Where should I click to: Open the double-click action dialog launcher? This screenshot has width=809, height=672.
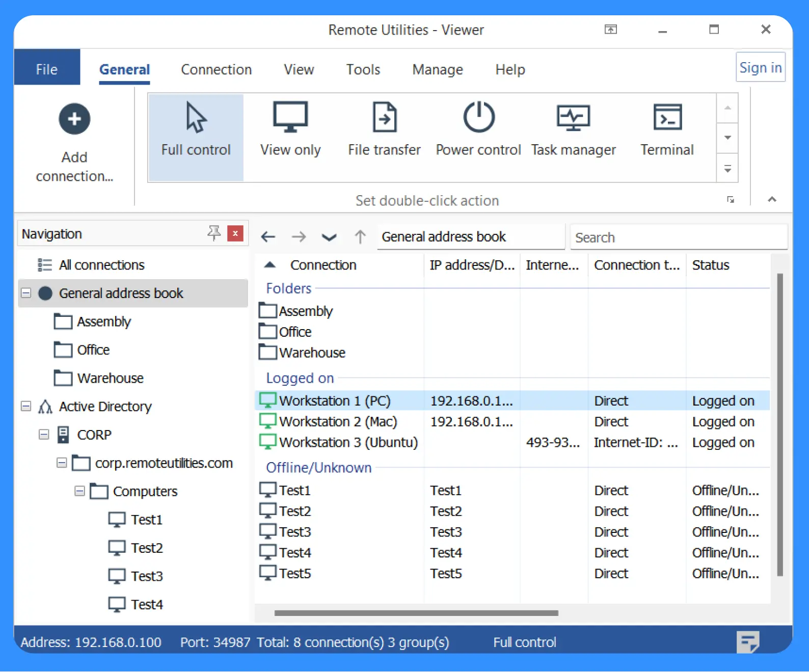click(x=731, y=200)
